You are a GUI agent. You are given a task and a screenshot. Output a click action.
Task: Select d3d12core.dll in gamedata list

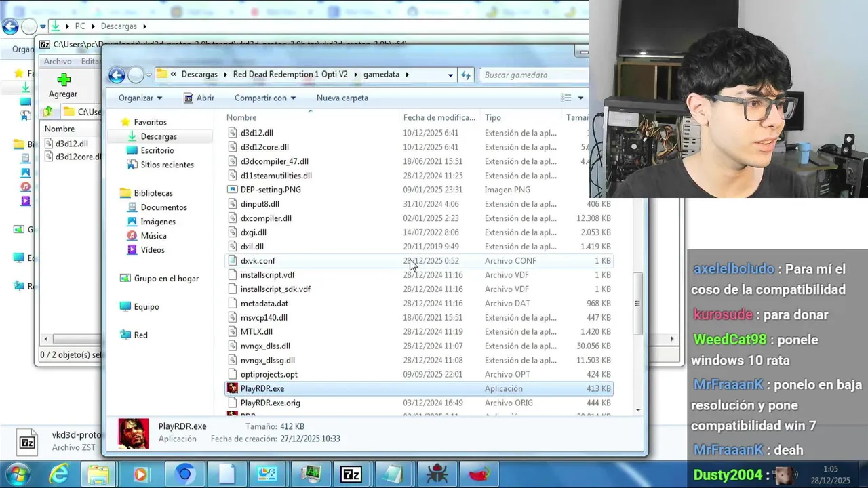tap(264, 147)
